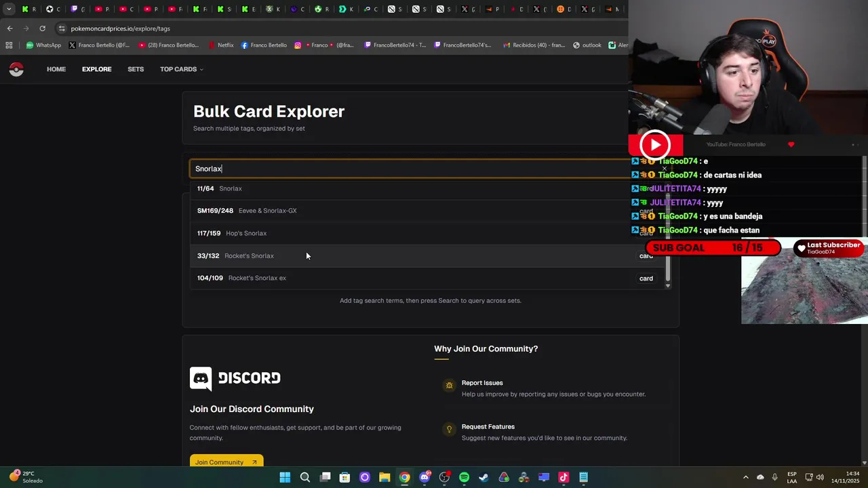The height and width of the screenshot is (488, 868).
Task: Open the site info icon in address bar
Action: [x=62, y=28]
